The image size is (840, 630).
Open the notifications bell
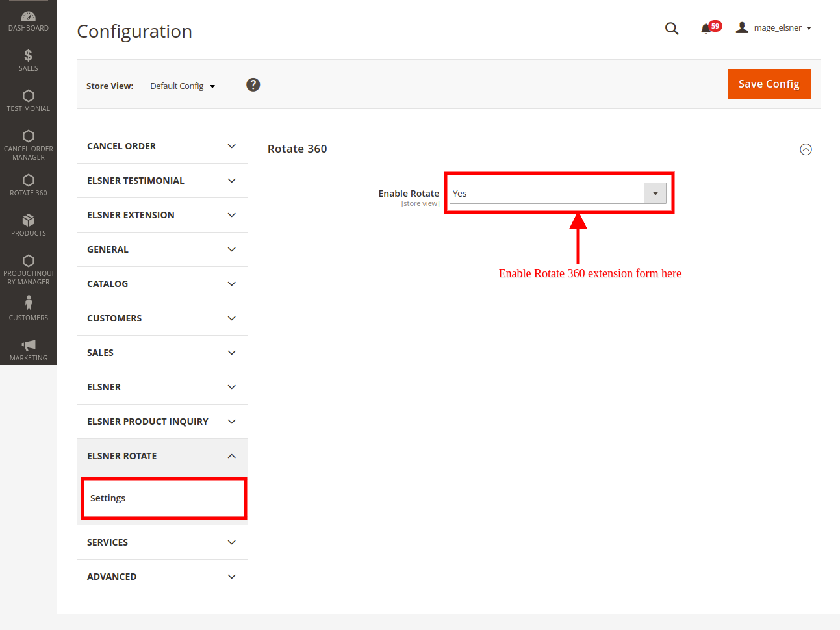point(706,29)
